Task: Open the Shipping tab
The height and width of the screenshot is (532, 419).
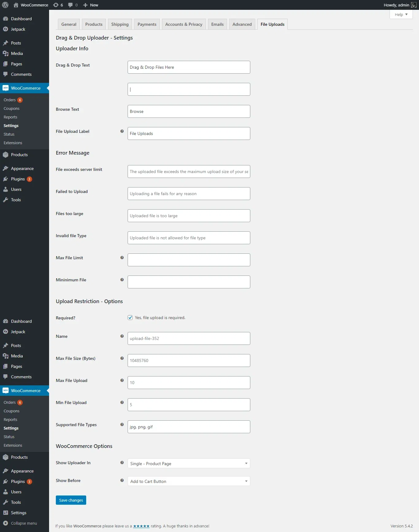Action: [120, 24]
